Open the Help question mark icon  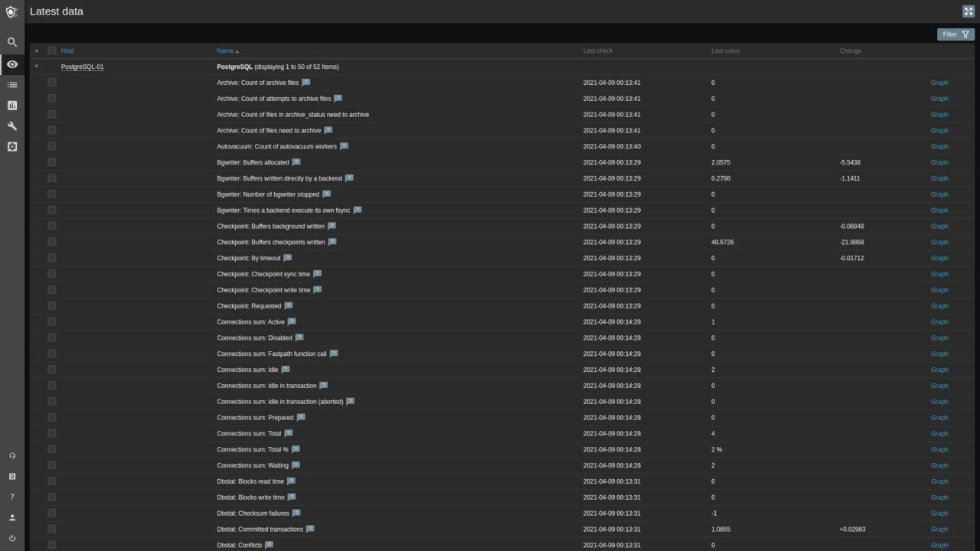click(x=11, y=497)
